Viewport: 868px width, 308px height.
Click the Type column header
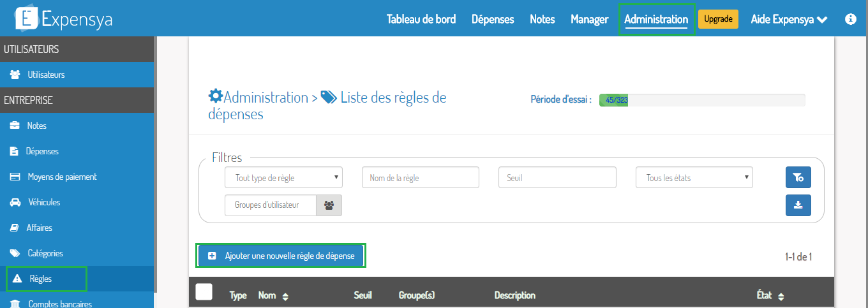238,296
